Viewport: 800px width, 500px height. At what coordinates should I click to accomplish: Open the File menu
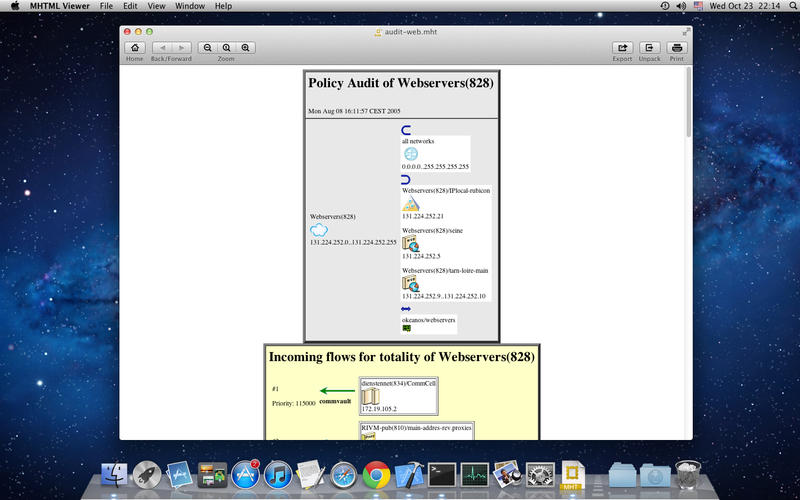click(x=106, y=6)
